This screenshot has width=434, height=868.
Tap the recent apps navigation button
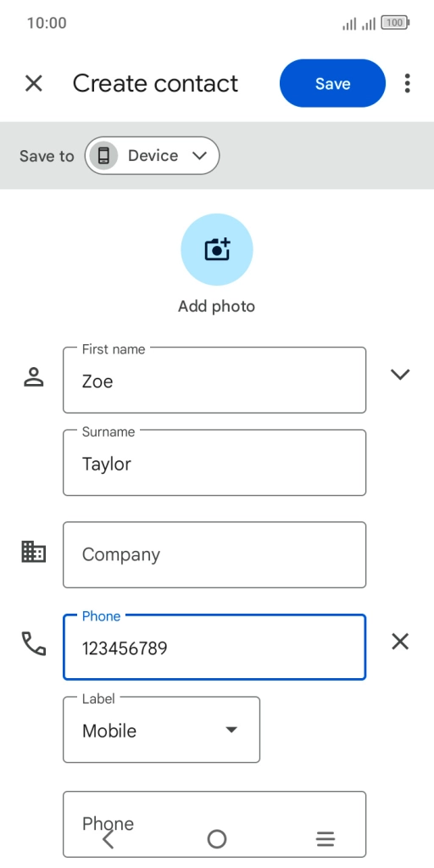click(x=325, y=839)
